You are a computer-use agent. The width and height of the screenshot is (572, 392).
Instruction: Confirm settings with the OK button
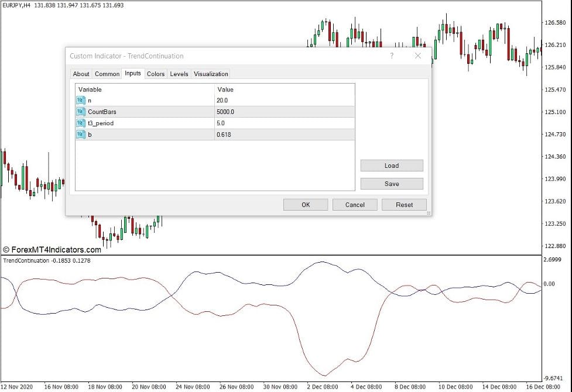305,204
